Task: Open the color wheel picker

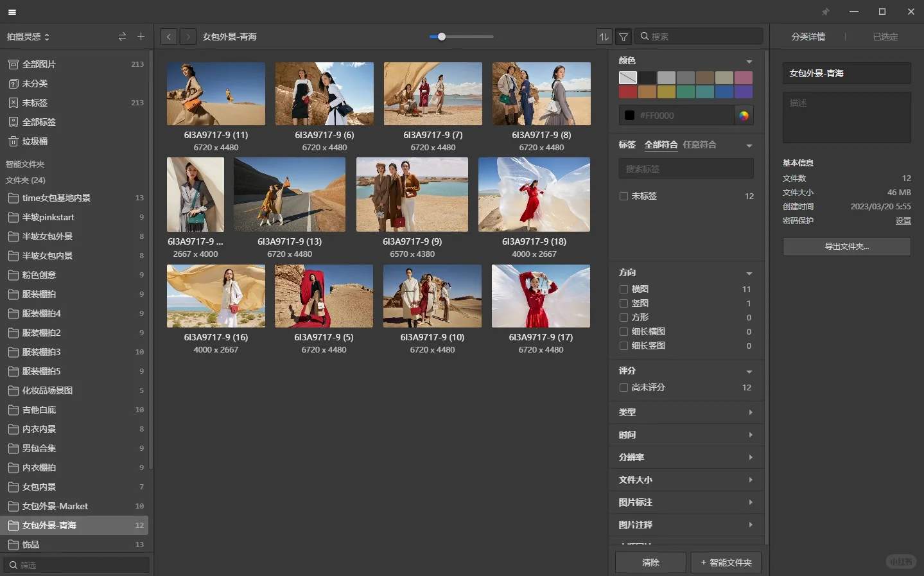Action: 744,116
